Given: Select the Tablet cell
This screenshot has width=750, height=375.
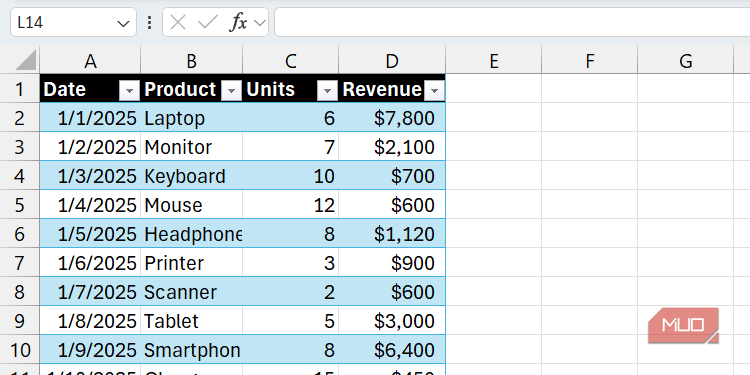Looking at the screenshot, I should click(191, 321).
